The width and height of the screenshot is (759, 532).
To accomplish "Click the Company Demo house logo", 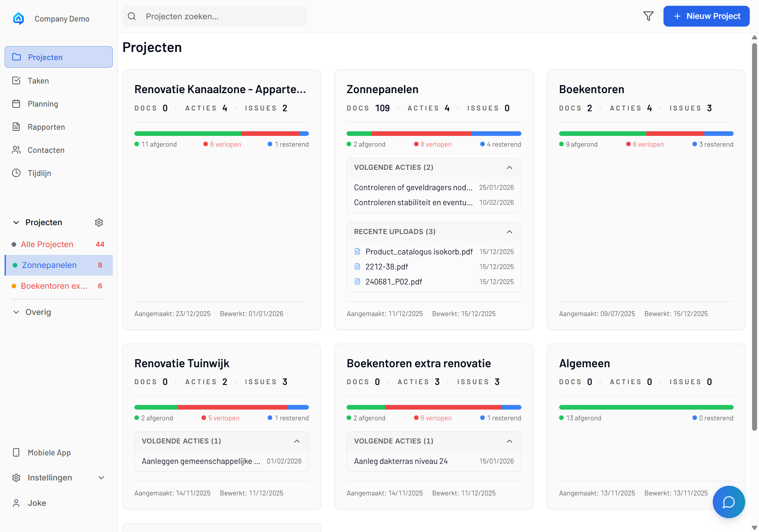I will point(18,18).
